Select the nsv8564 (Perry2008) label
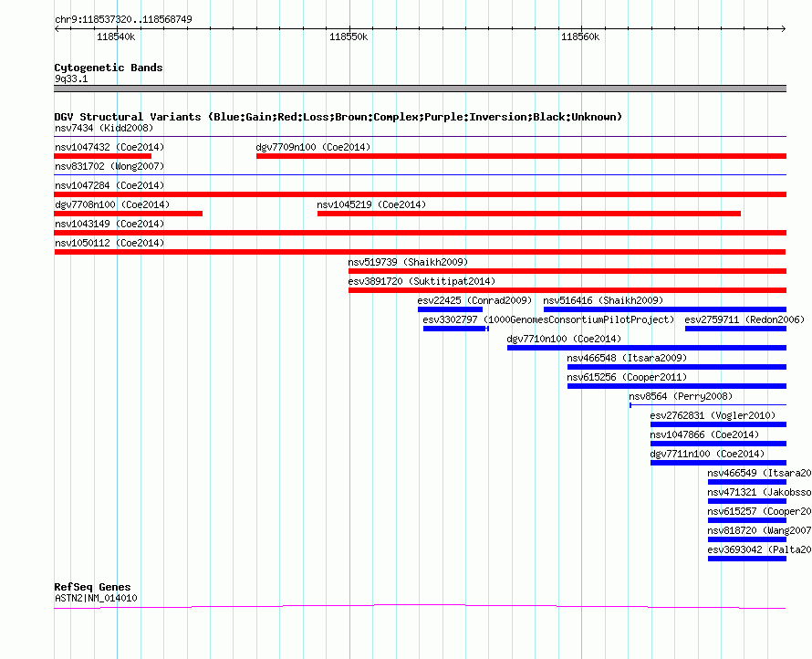 pos(681,396)
